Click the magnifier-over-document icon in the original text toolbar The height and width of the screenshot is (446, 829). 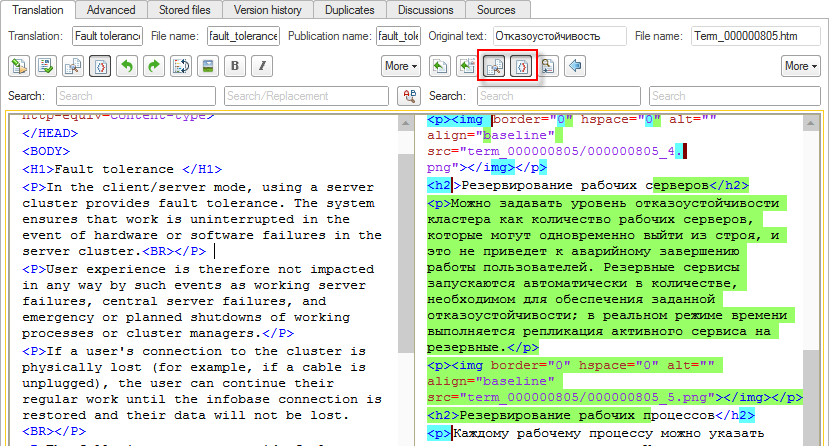pyautogui.click(x=548, y=66)
